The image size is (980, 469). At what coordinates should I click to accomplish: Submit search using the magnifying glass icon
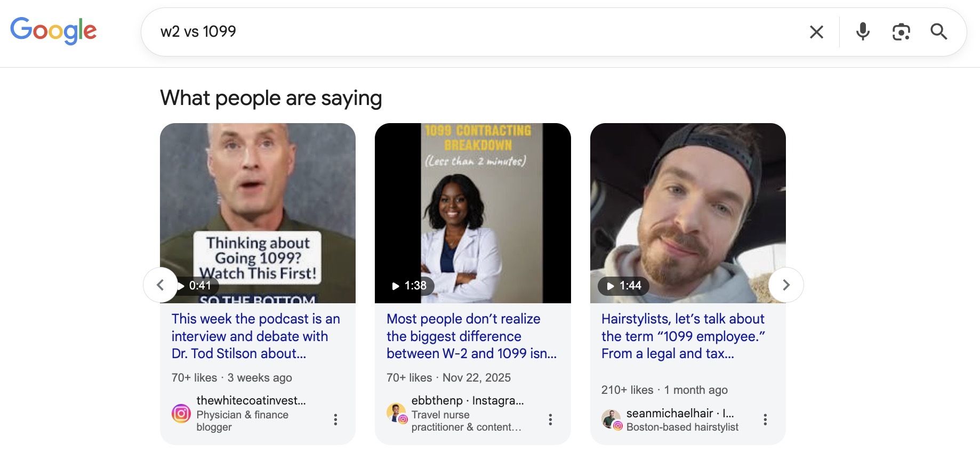click(x=939, y=32)
